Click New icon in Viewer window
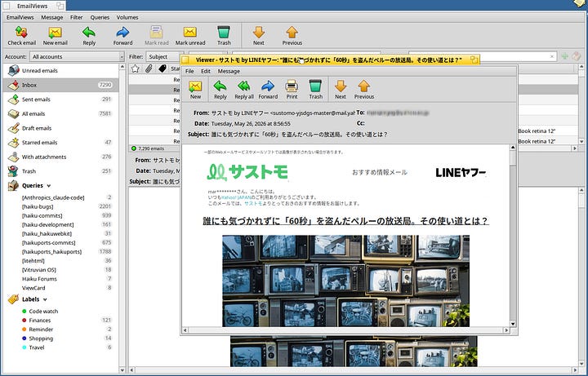Screen dimensions: 588x376 (195, 90)
